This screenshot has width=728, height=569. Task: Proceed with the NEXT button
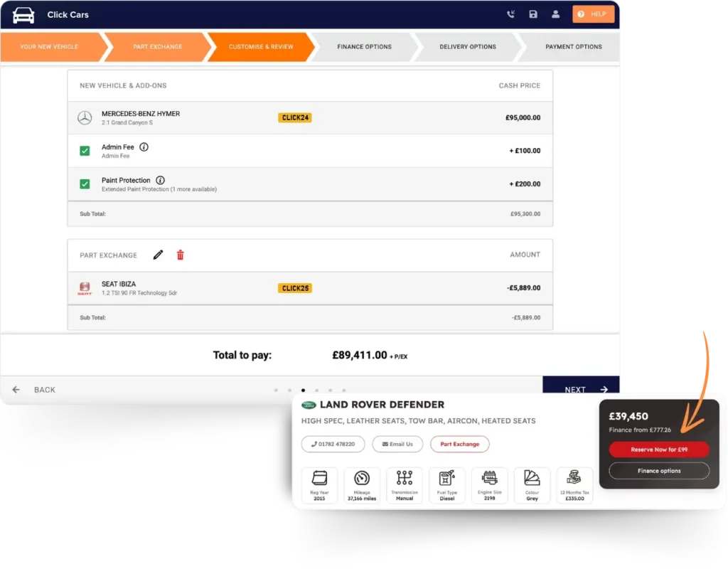coord(581,386)
